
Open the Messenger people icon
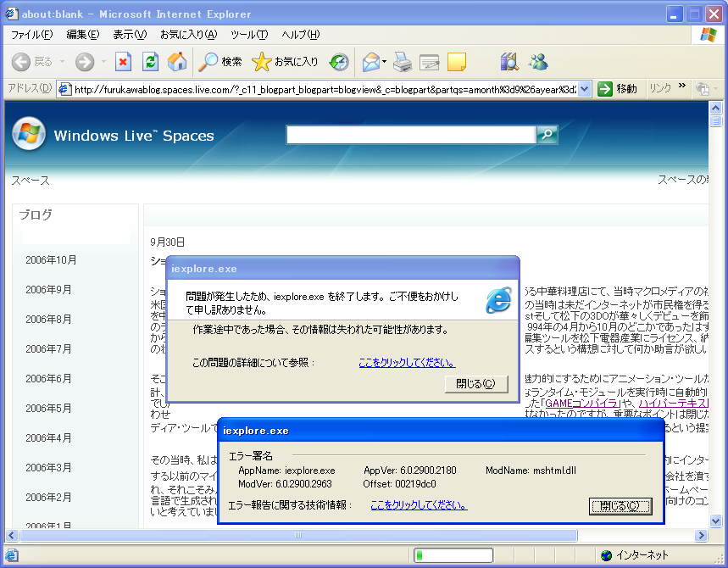538,62
